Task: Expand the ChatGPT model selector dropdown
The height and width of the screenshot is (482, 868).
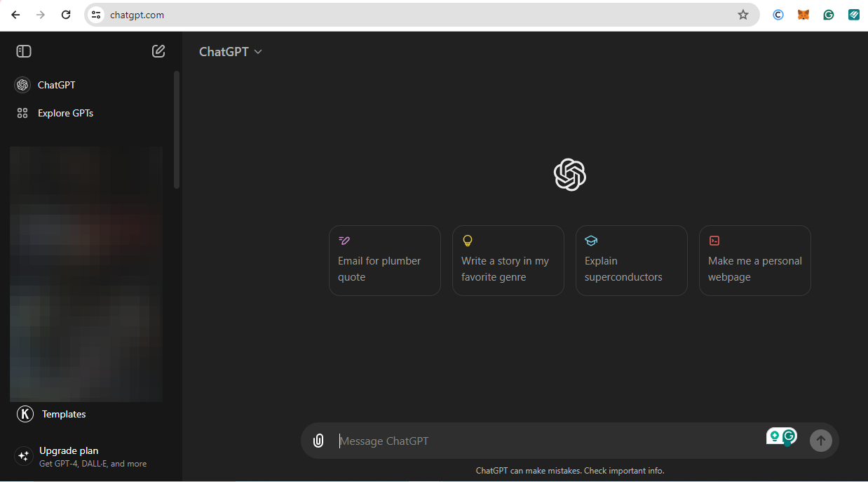Action: coord(230,51)
